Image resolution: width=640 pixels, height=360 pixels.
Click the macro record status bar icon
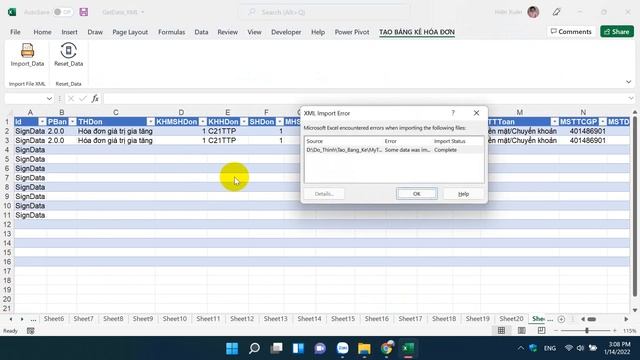point(31,331)
